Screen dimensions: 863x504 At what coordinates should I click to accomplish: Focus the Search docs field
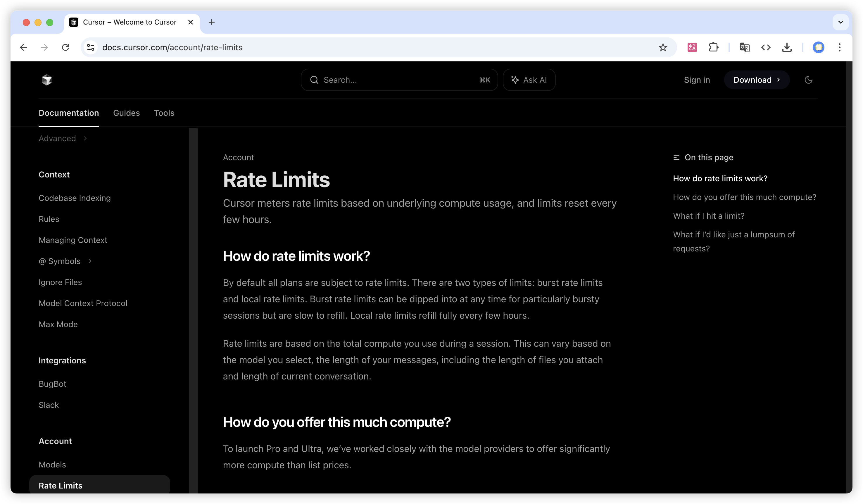399,80
